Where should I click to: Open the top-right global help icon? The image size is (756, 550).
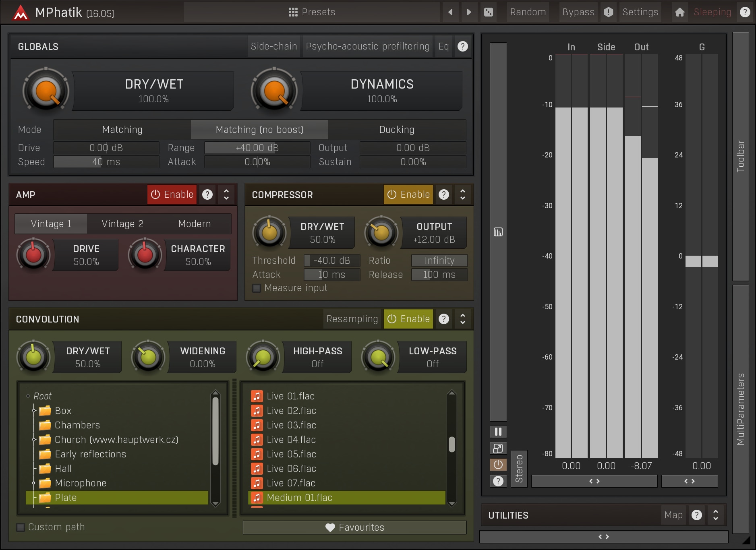[745, 12]
